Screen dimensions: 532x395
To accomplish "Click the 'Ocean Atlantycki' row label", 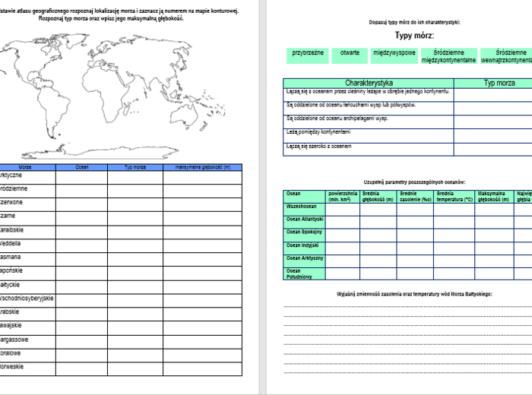I will (x=304, y=219).
